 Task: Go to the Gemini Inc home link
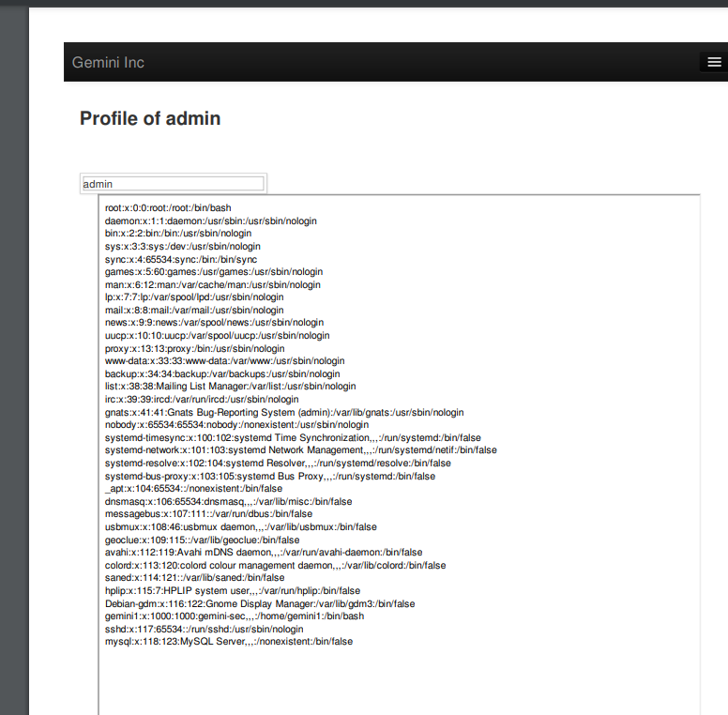tap(108, 62)
